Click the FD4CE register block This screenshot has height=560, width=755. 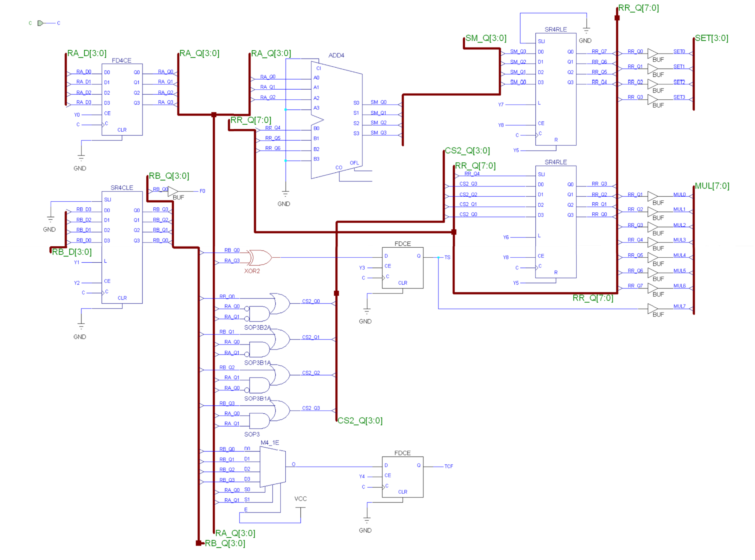tap(122, 100)
